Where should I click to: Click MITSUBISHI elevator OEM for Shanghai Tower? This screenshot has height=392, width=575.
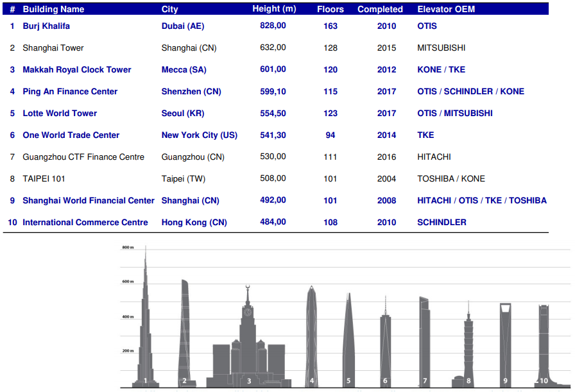pos(441,48)
